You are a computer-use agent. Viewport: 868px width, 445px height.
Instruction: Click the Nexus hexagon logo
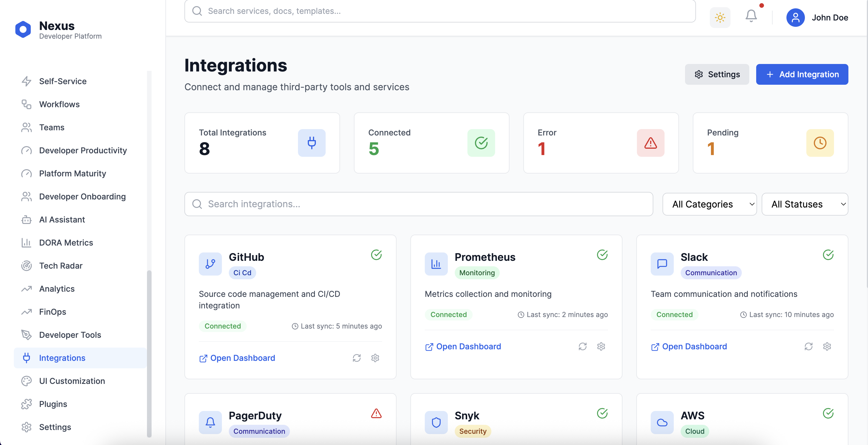coord(23,30)
